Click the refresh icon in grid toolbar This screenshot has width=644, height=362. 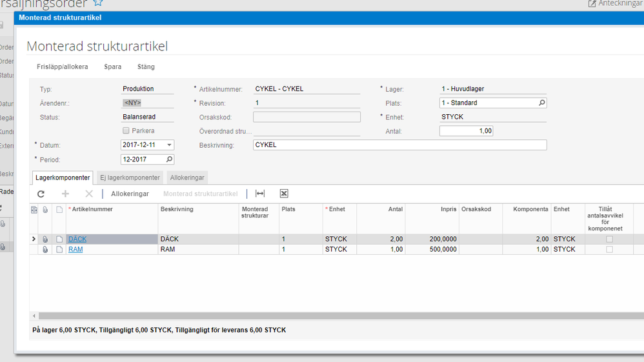[x=41, y=194]
